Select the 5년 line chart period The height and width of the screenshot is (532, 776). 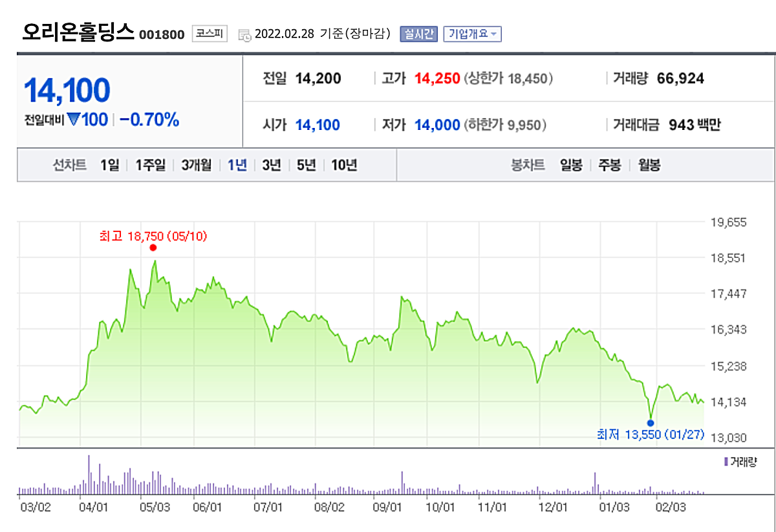(306, 165)
